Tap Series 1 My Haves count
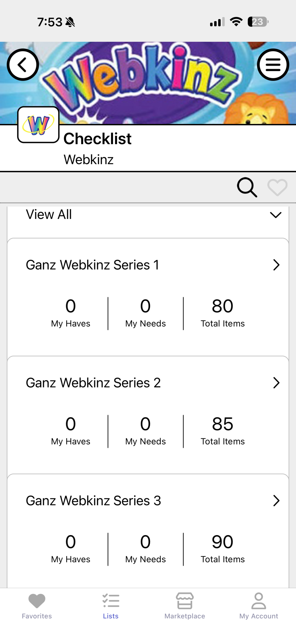The height and width of the screenshot is (644, 296). [71, 306]
